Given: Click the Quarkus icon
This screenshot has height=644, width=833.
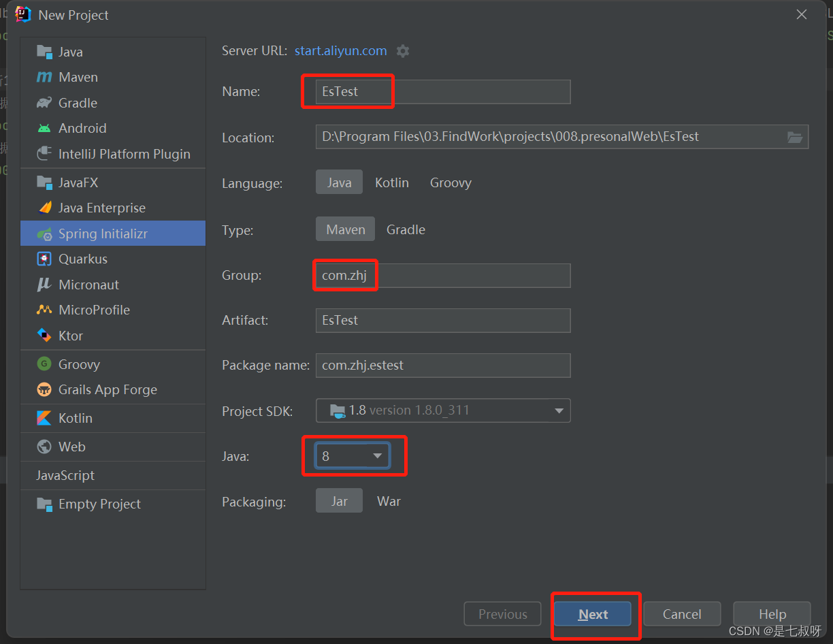Looking at the screenshot, I should coord(44,259).
